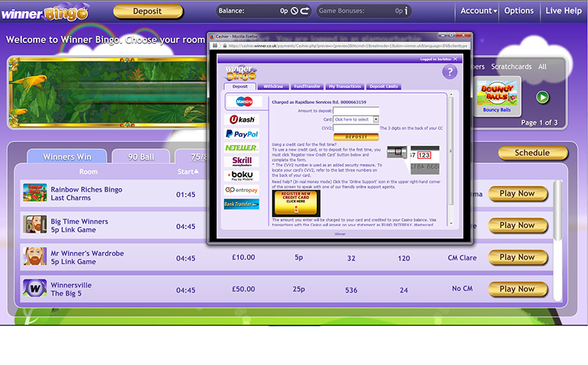Click the Page 1 of 3 label
This screenshot has width=588, height=365.
point(540,123)
